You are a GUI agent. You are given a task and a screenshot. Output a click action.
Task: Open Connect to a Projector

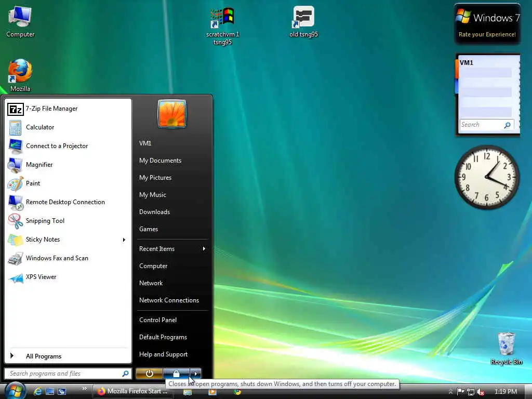(x=68, y=146)
